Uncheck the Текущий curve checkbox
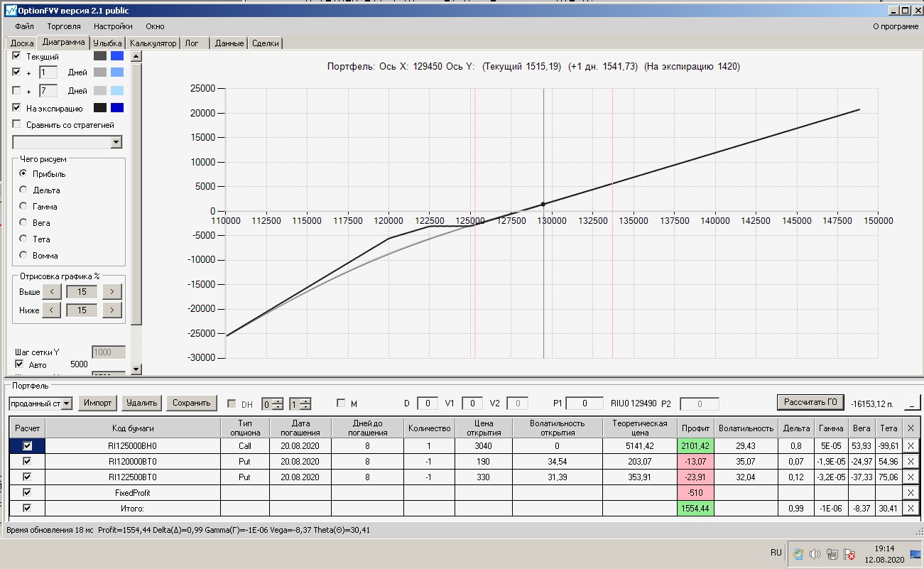 (16, 56)
